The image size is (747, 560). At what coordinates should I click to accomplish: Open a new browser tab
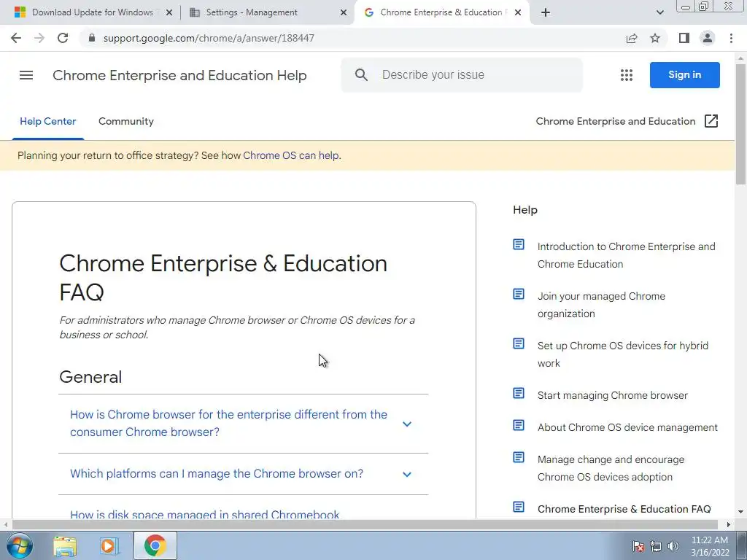(x=546, y=12)
